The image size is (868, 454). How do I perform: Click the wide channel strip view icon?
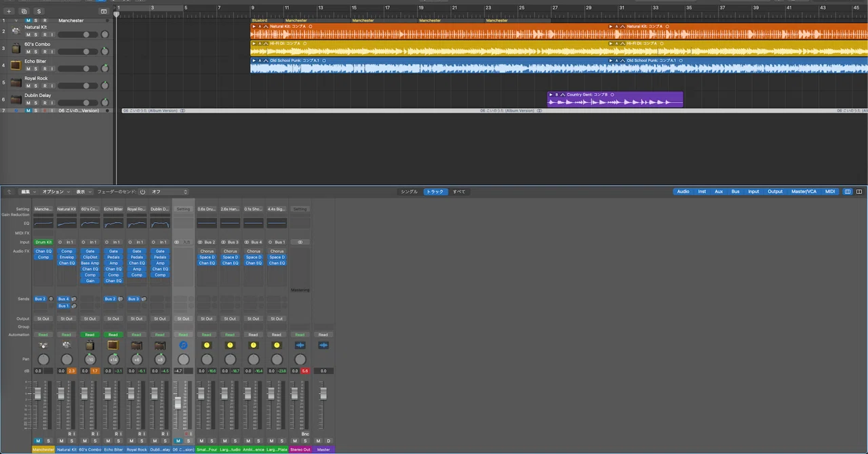click(x=859, y=192)
